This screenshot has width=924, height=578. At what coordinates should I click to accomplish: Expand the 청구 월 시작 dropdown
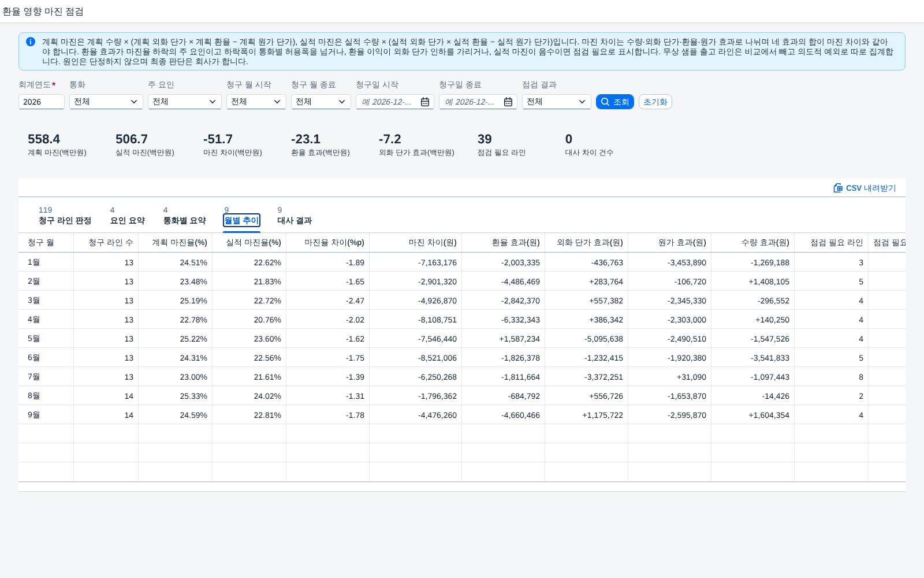[x=256, y=102]
